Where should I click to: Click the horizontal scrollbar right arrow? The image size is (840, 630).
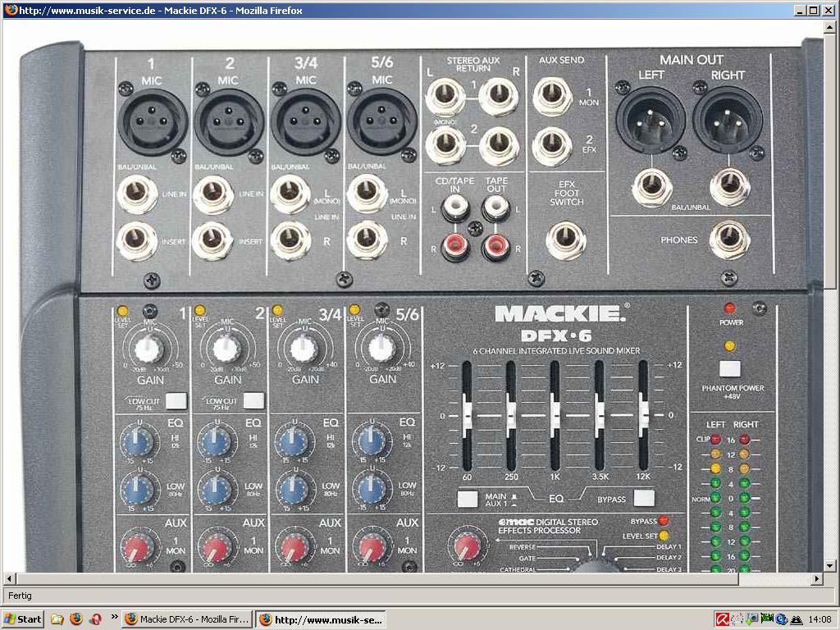(816, 578)
